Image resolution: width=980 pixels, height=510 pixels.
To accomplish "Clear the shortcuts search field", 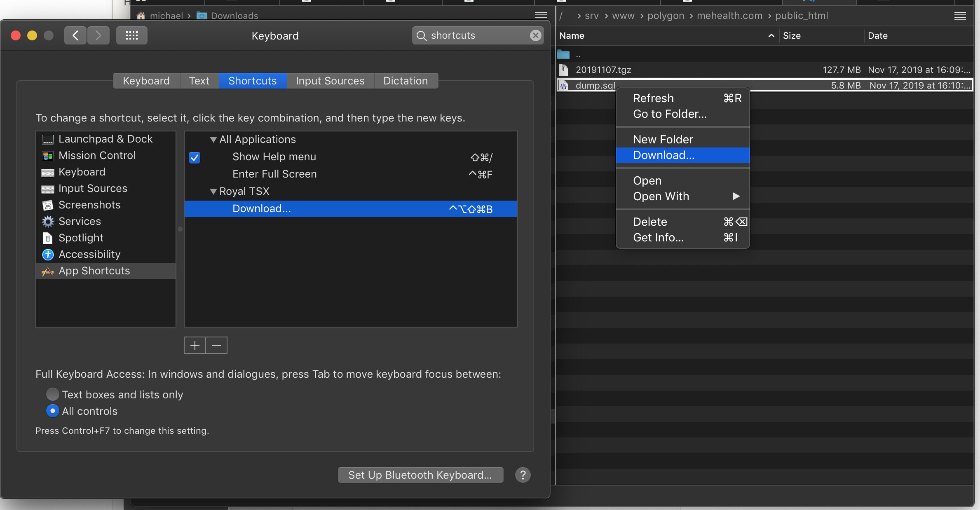I will tap(535, 35).
